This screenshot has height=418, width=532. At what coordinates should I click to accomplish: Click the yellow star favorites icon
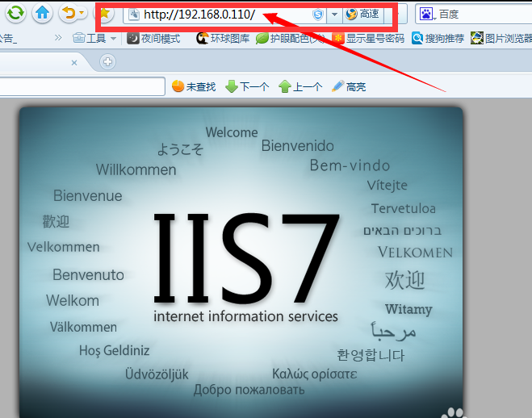point(105,14)
